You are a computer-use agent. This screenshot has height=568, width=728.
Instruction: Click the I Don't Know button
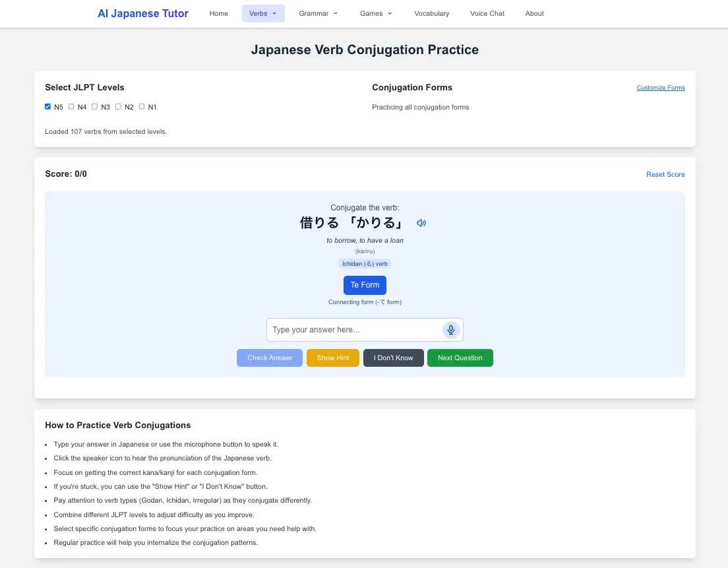coord(393,358)
